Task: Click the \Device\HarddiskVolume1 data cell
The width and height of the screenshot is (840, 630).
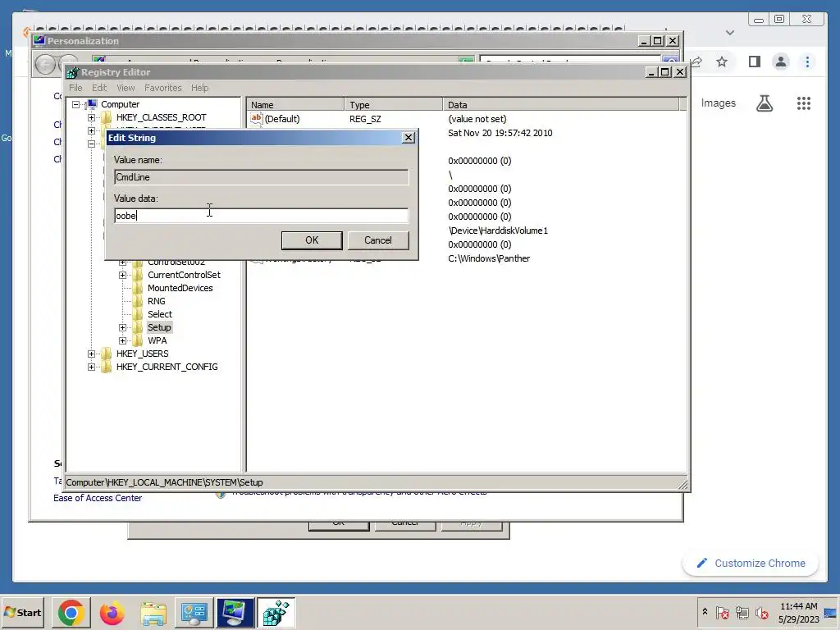Action: [498, 231]
